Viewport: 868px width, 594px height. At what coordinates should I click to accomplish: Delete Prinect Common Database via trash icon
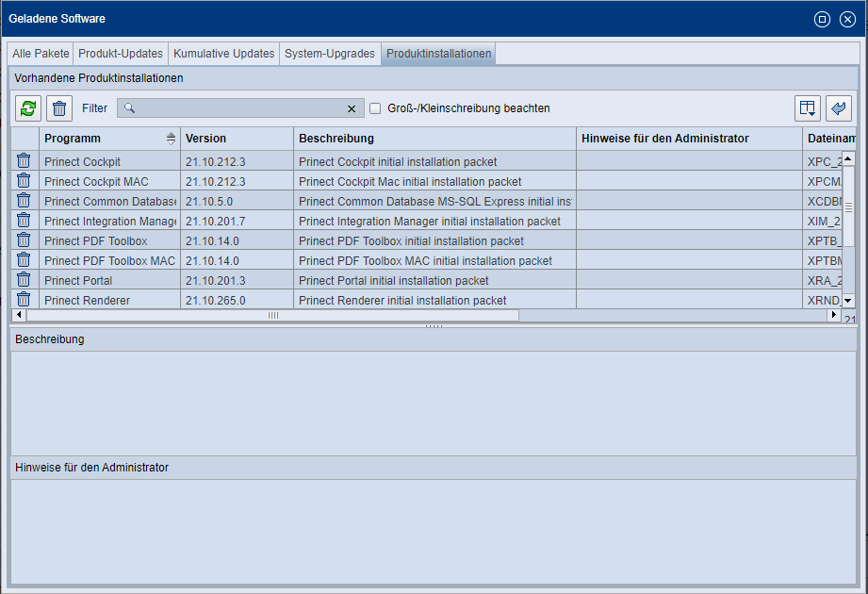(24, 201)
